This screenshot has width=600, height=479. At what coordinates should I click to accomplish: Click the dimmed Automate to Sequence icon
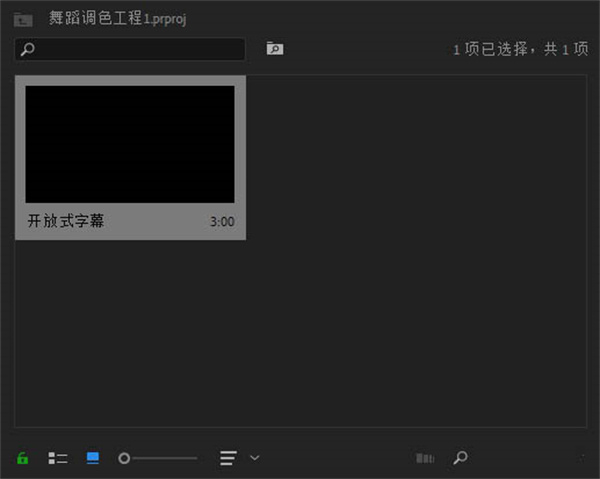(x=425, y=458)
